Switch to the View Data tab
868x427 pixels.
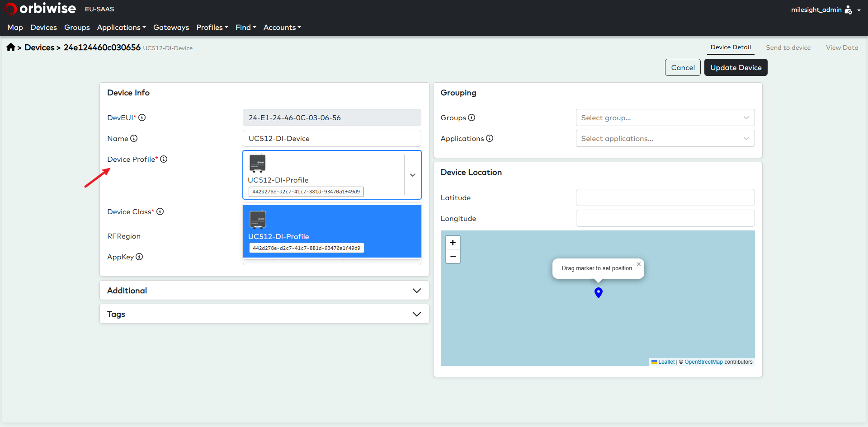[842, 47]
